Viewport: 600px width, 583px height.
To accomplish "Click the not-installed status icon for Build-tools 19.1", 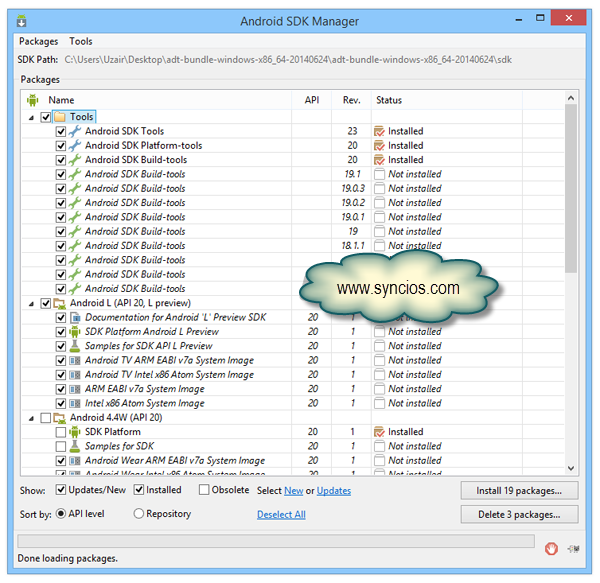I will tap(379, 174).
